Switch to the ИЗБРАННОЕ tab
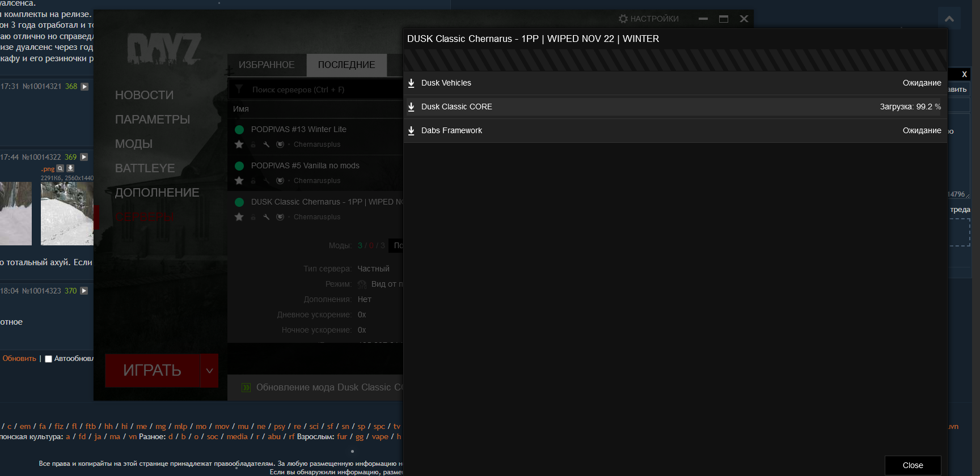This screenshot has width=980, height=476. (x=267, y=65)
